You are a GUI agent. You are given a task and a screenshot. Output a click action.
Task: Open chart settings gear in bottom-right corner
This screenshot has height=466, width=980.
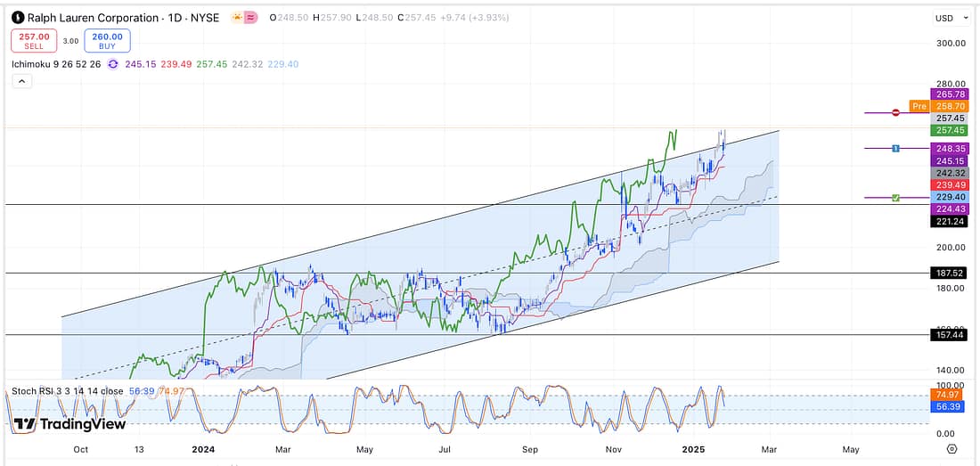click(x=952, y=449)
